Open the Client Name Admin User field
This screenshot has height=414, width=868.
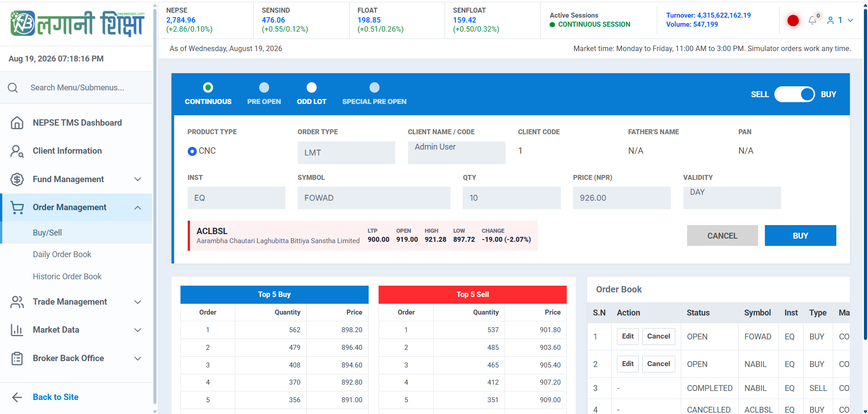[457, 153]
